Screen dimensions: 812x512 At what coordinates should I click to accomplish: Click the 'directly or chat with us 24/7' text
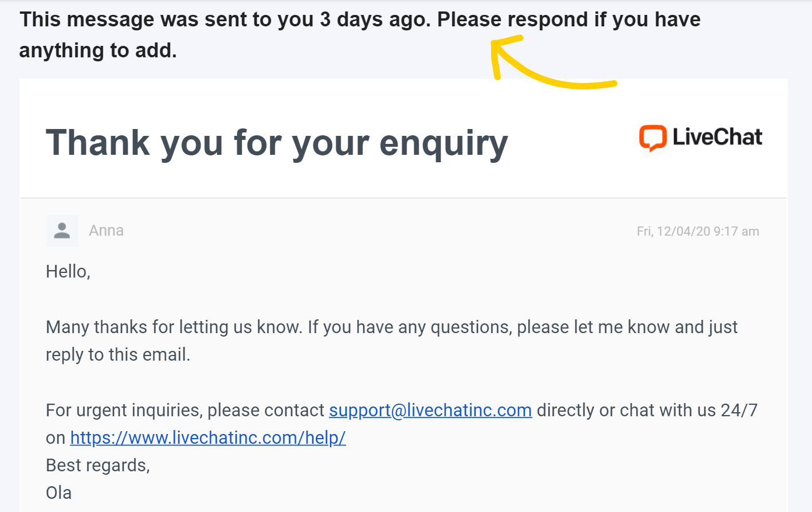coord(647,410)
